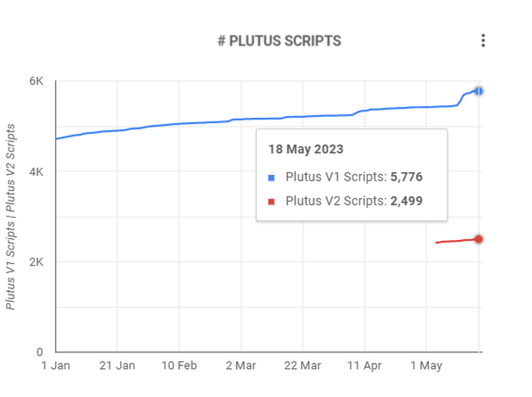
Task: Select the Plutus V1 Scripts 5,776 tooltip row
Action: coord(345,177)
